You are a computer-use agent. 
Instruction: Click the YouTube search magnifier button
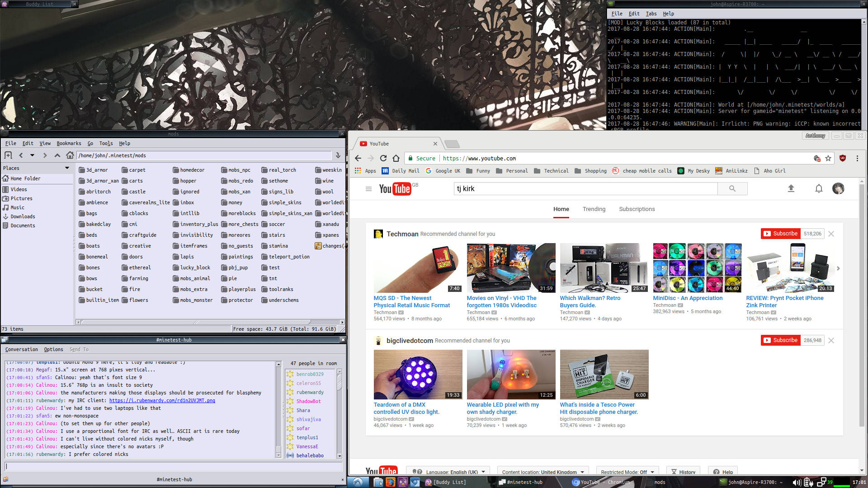pyautogui.click(x=732, y=188)
